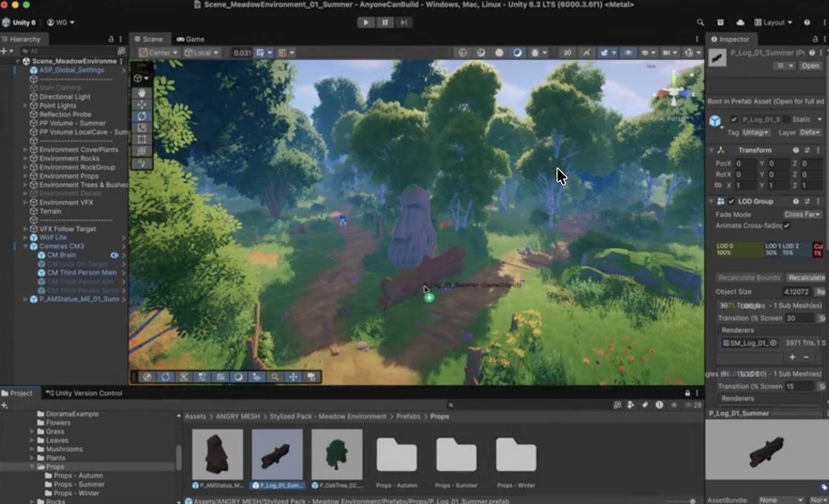Click the Object Size field
Image resolution: width=829 pixels, height=504 pixels.
(798, 292)
